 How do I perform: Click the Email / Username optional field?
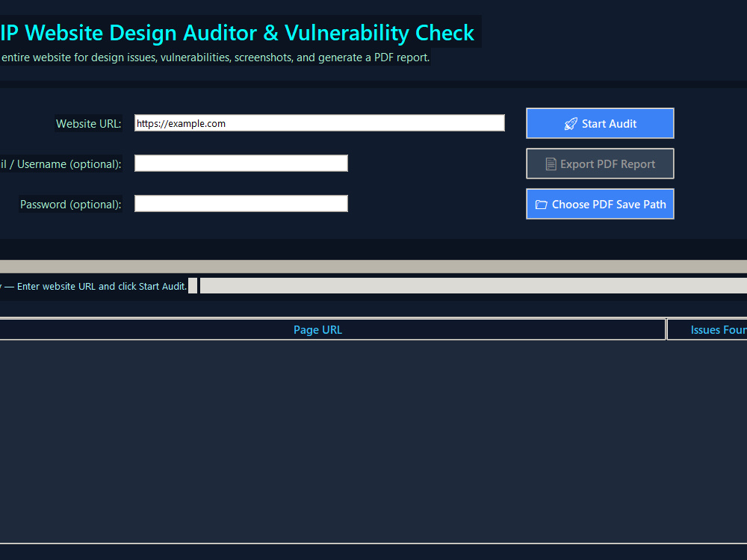241,164
